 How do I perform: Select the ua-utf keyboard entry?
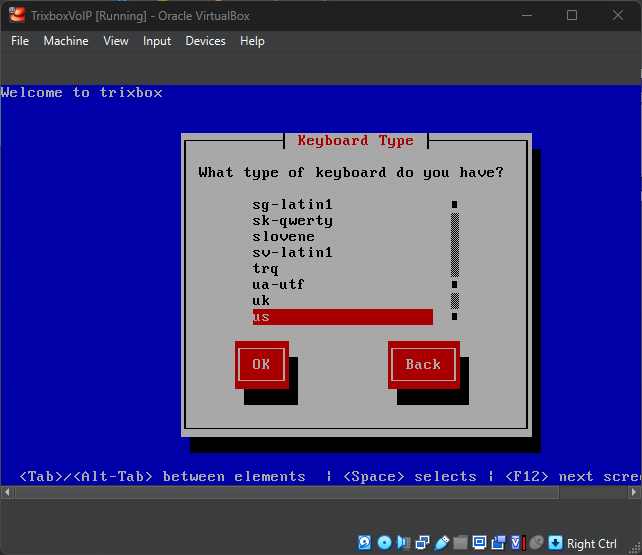tap(342, 284)
